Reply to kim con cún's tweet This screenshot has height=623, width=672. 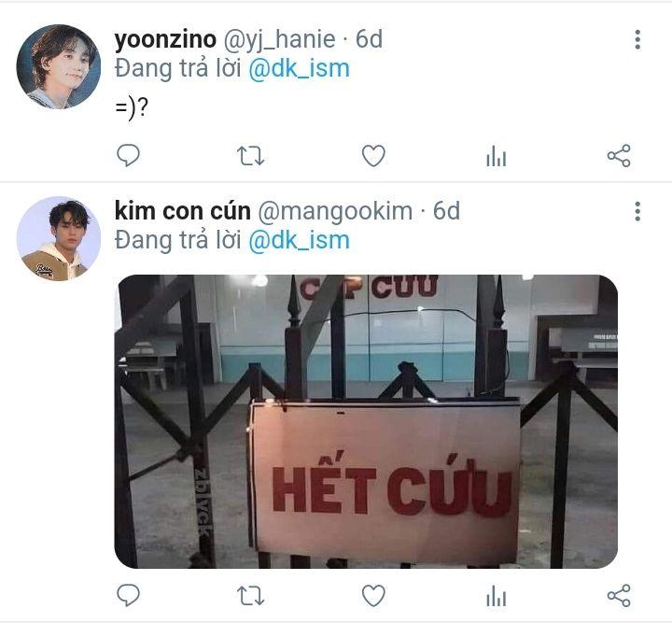click(128, 595)
